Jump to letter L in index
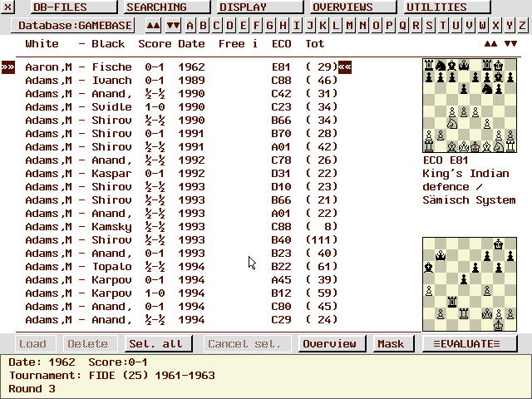 tap(336, 26)
